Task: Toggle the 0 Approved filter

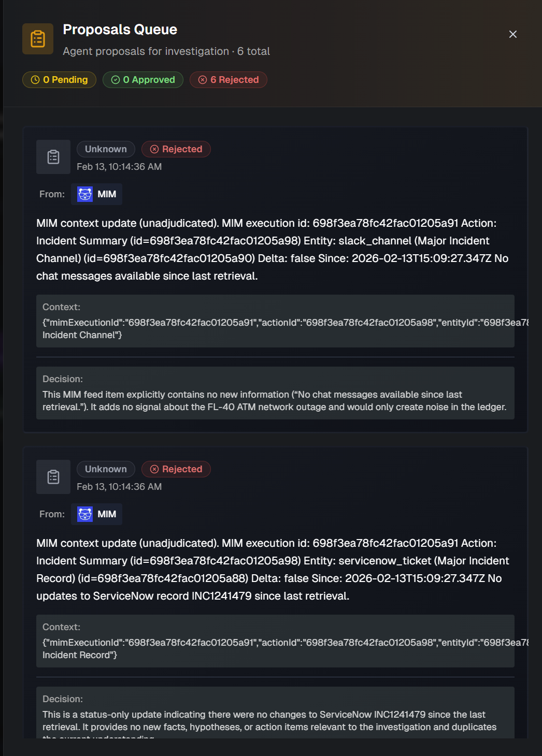Action: coord(142,80)
